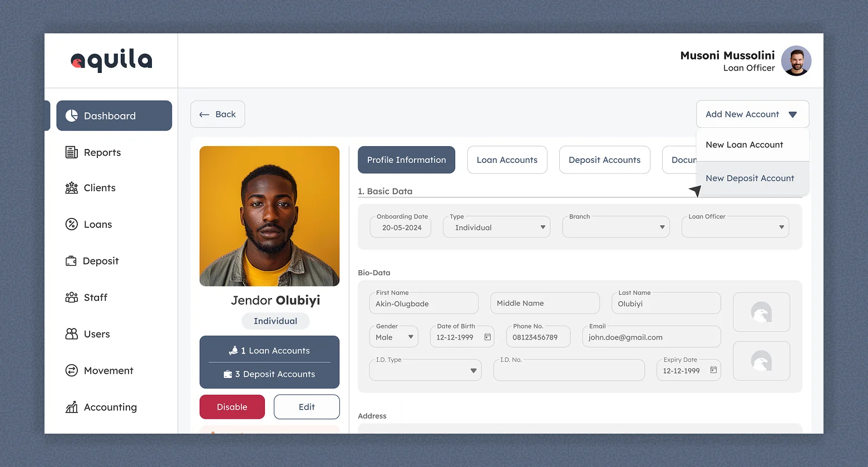Click the Movement arrows icon
Viewport: 868px width, 467px height.
[x=72, y=371]
